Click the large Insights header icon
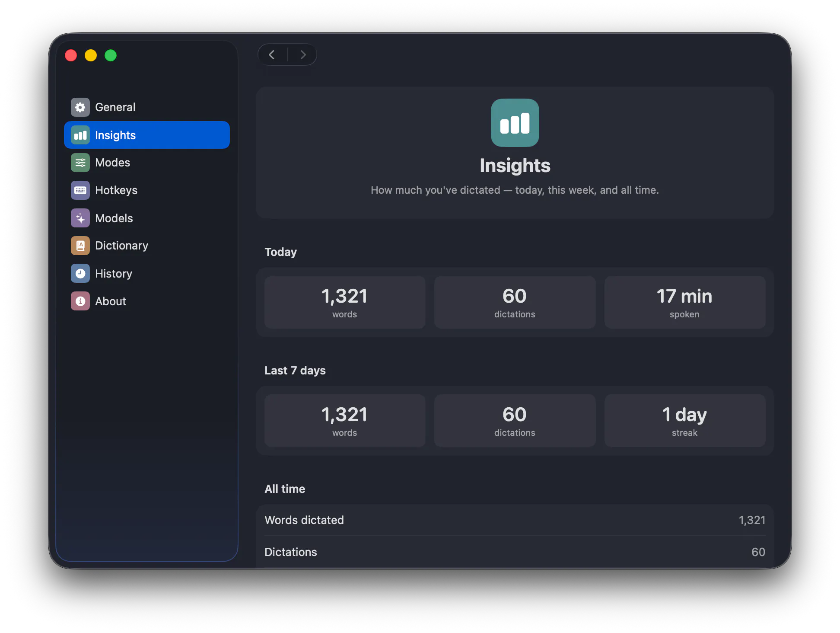Screen dimensions: 840x633 pos(515,123)
